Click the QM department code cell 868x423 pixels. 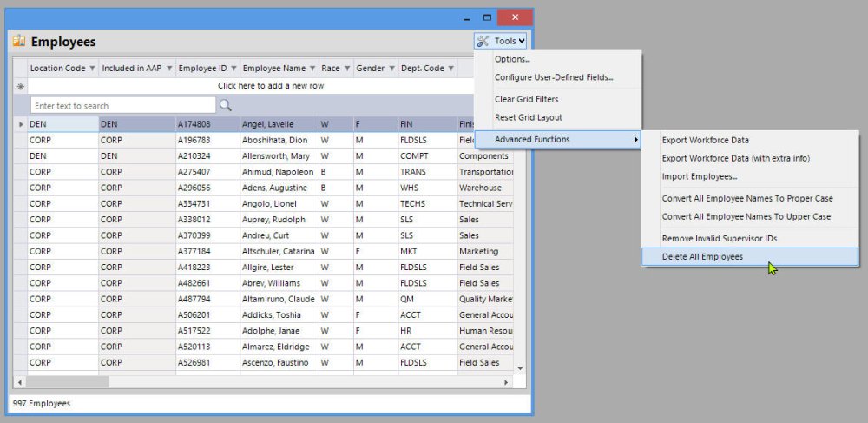(427, 299)
